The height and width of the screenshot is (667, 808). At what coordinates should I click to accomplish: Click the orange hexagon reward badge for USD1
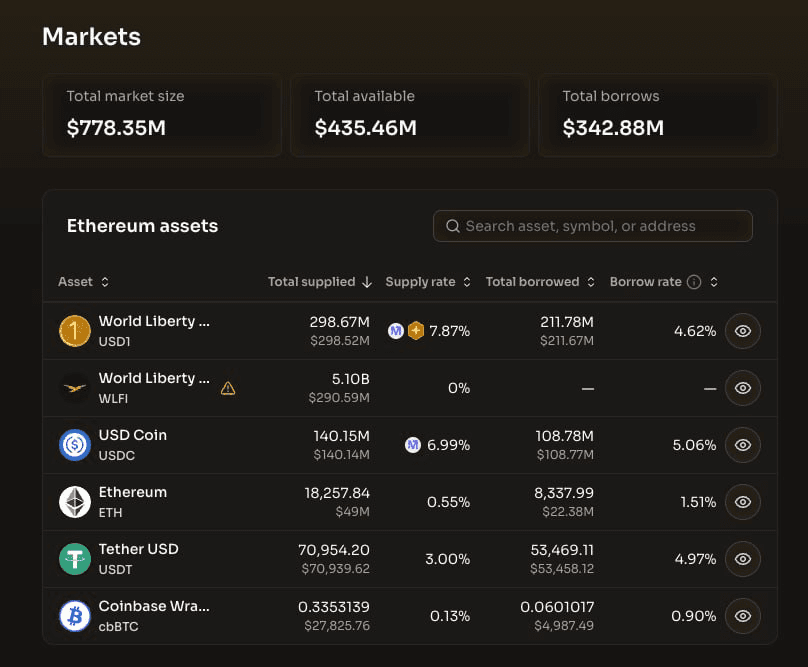416,331
